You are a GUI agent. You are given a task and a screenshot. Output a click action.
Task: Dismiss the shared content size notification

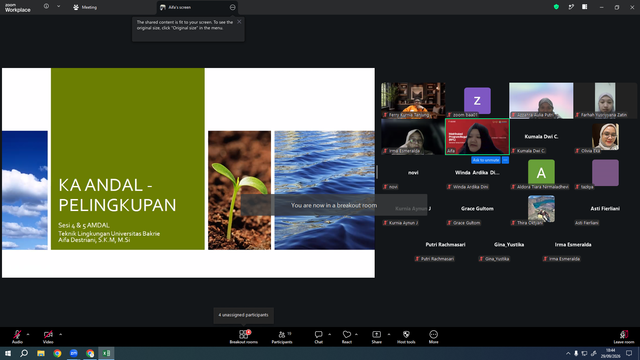pyautogui.click(x=239, y=22)
